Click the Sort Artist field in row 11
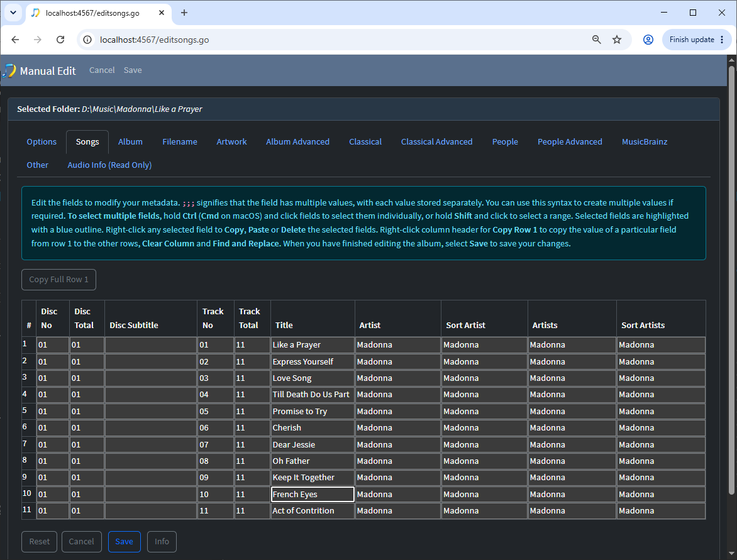Image resolution: width=737 pixels, height=560 pixels. click(484, 511)
